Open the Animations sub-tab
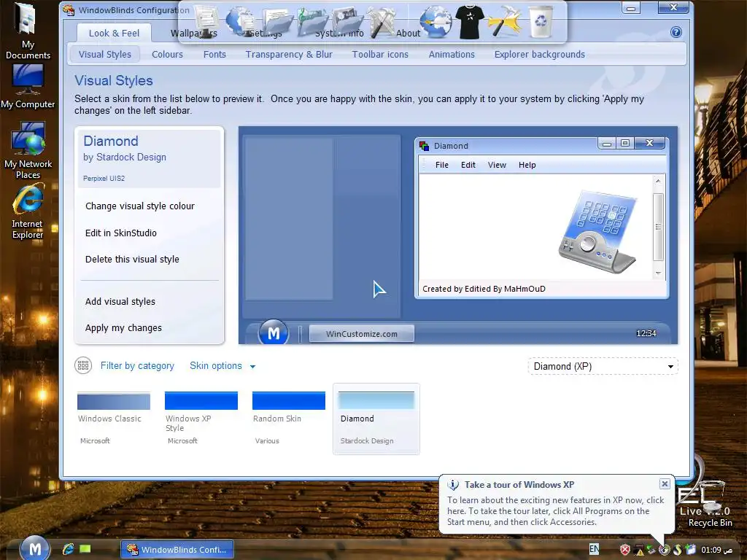Screen dimensions: 747x560 [x=452, y=54]
